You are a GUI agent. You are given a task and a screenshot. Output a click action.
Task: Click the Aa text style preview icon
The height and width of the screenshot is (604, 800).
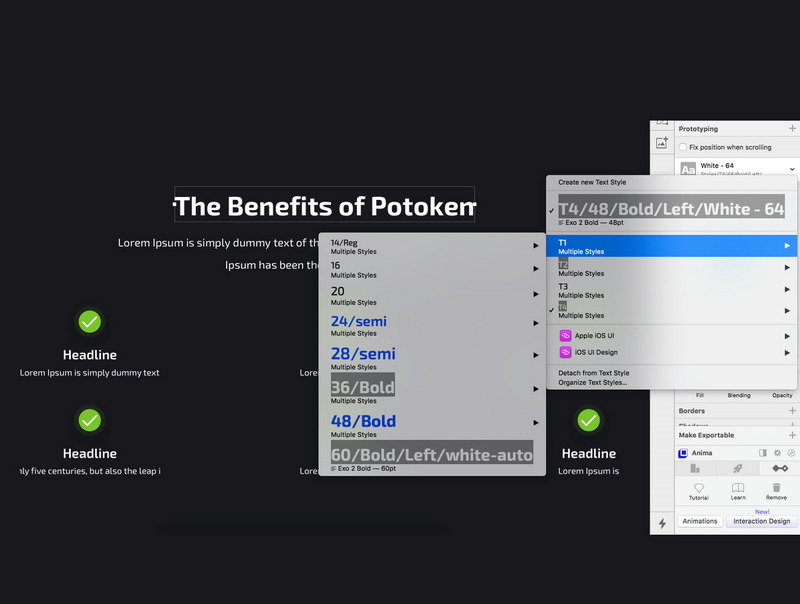click(x=688, y=169)
